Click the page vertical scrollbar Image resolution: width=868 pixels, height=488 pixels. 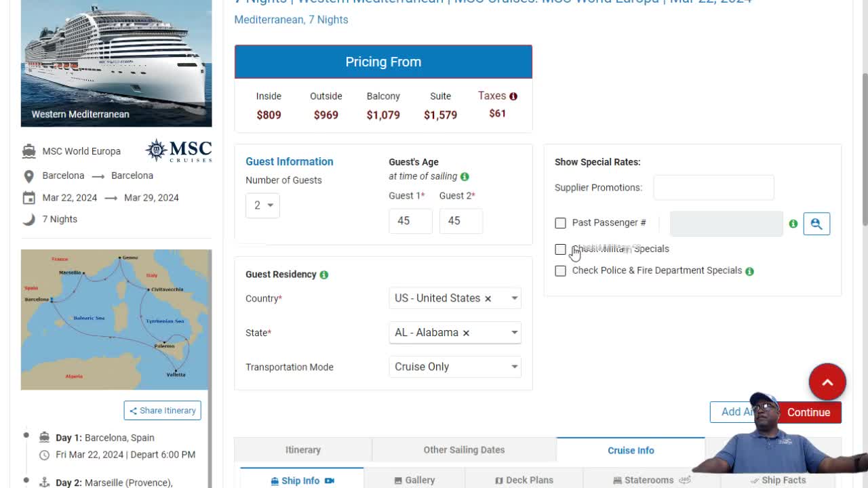864,149
